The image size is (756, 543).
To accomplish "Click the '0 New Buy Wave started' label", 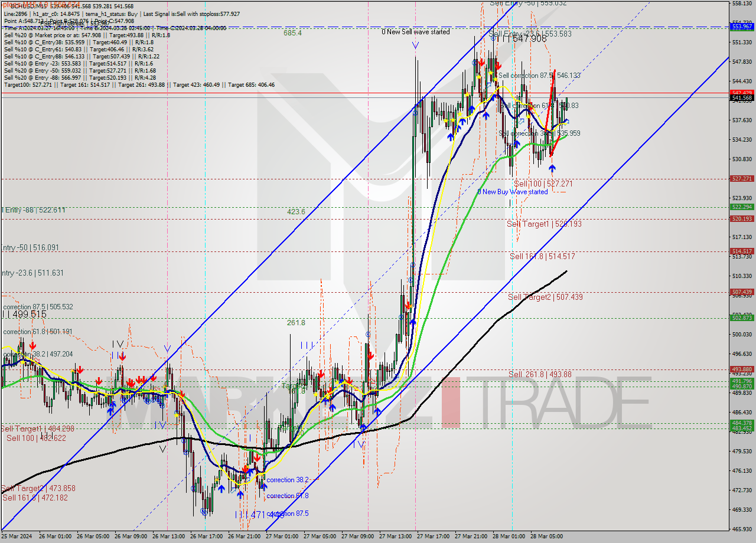I will (x=513, y=192).
